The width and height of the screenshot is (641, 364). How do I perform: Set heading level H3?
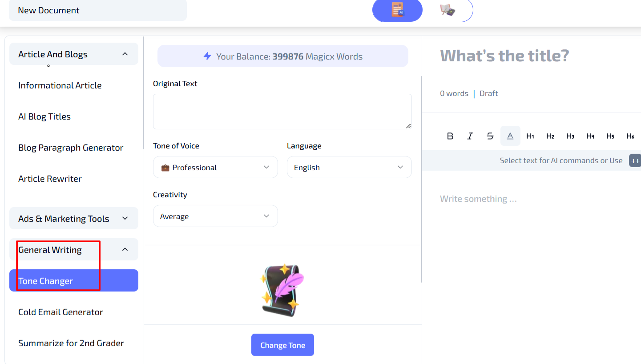570,136
